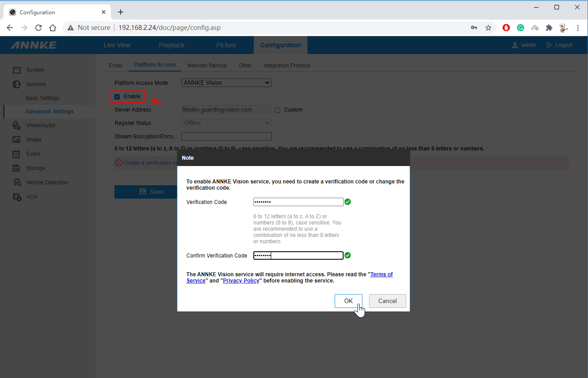Select the Network sidebar icon

coord(17,84)
